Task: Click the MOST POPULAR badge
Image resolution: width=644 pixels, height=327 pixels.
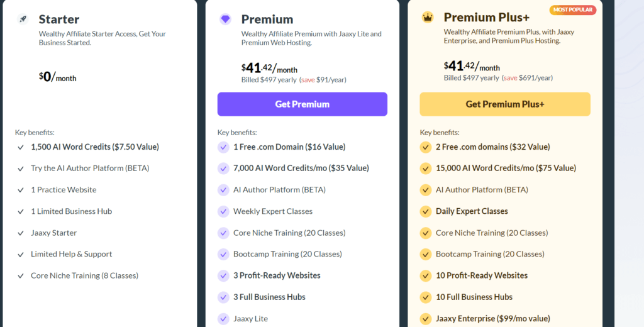Action: (x=572, y=10)
